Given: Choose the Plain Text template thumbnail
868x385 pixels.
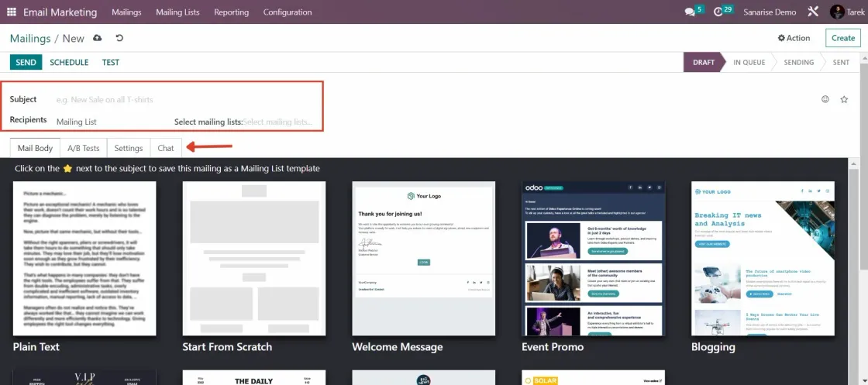Looking at the screenshot, I should click(x=84, y=258).
